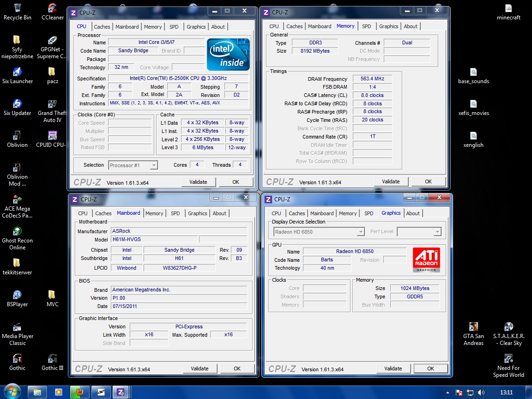The width and height of the screenshot is (532, 399).
Task: Launch Ghost Recon Online shortcut
Action: pos(17,238)
